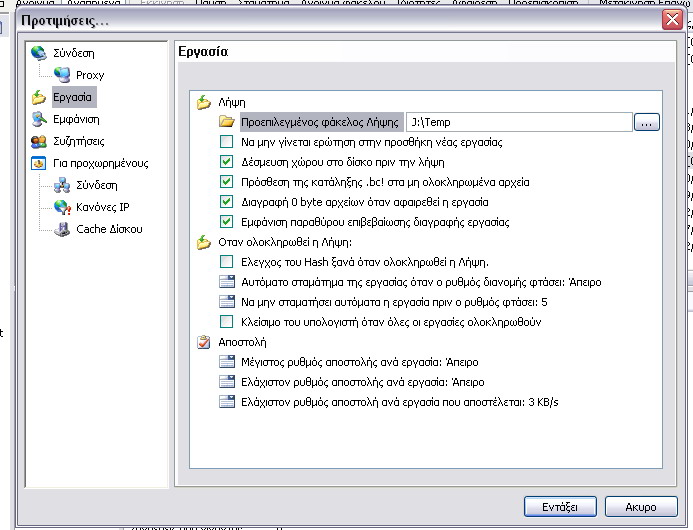Click the setting ending in 3 KB/s
Viewport: 693px width, 530px height.
pyautogui.click(x=400, y=402)
